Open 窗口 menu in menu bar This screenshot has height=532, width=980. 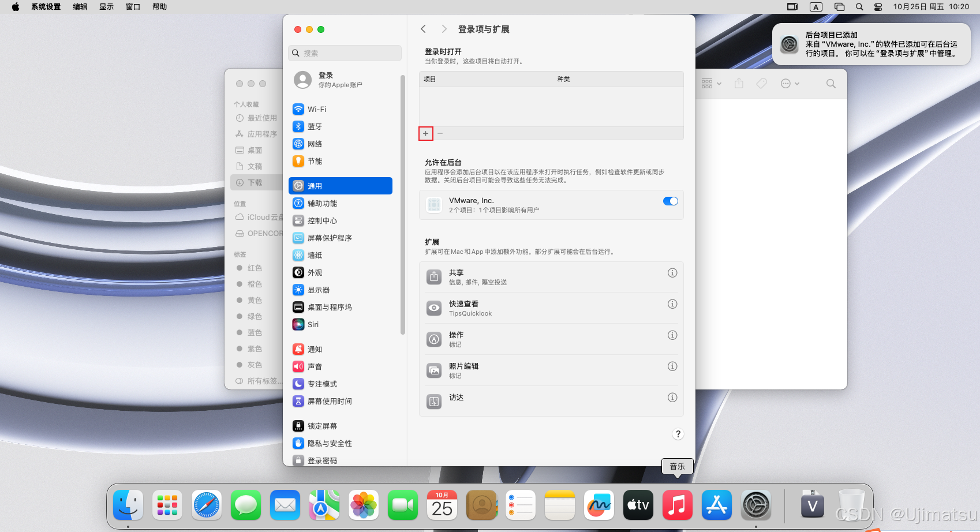133,7
